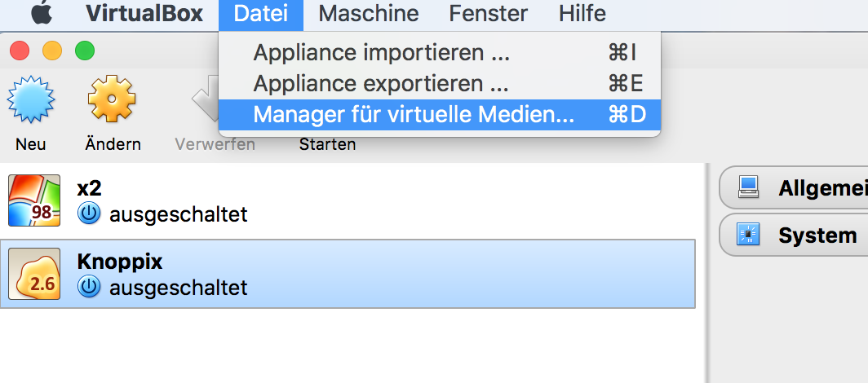This screenshot has width=868, height=383.
Task: Choose Appliance importieren from the menu
Action: pos(381,54)
